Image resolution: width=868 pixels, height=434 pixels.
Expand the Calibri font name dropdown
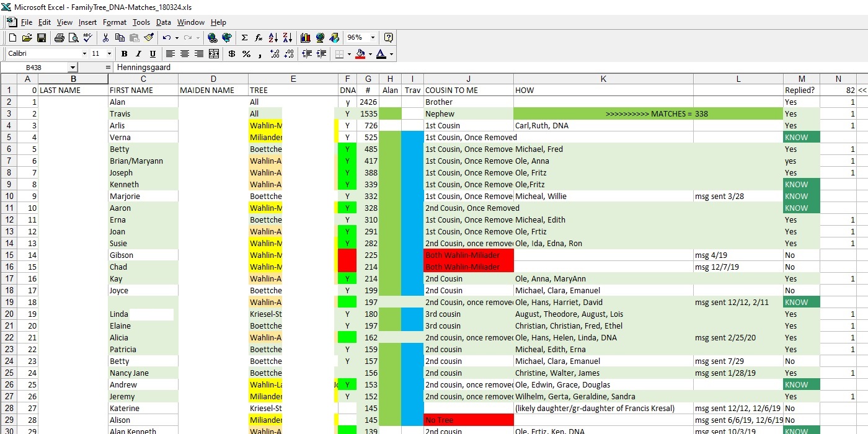(84, 54)
